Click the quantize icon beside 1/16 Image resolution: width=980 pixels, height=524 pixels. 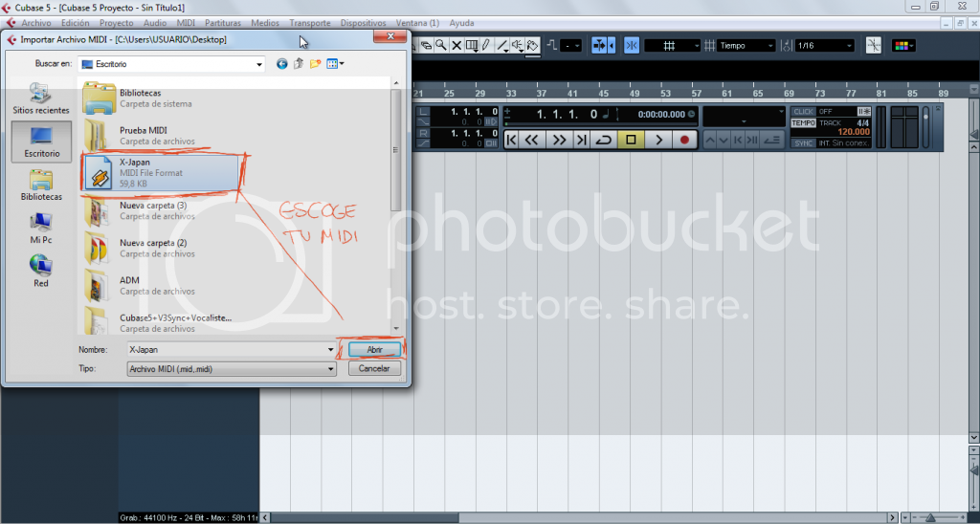coord(787,46)
